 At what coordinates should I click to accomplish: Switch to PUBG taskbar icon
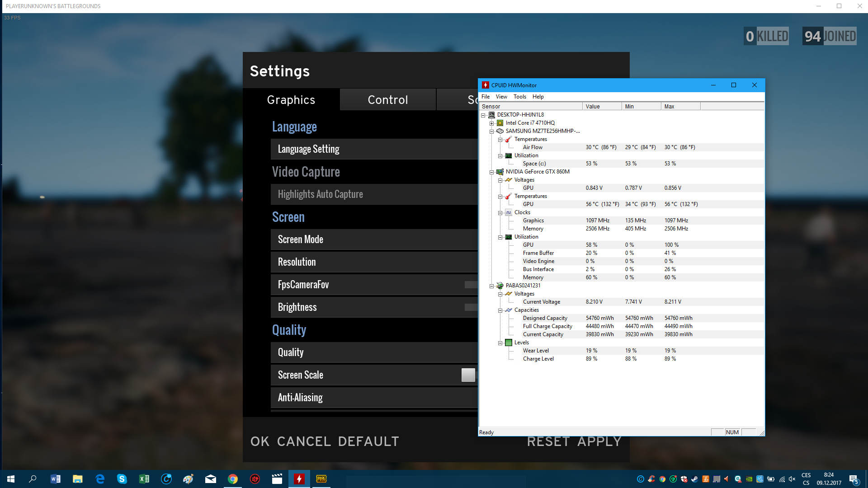pyautogui.click(x=321, y=479)
